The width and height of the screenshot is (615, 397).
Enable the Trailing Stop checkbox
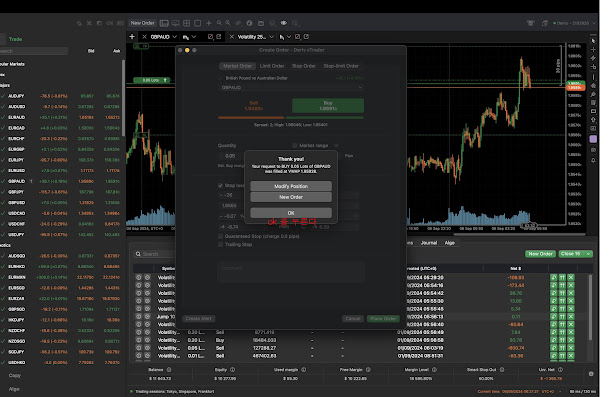220,244
